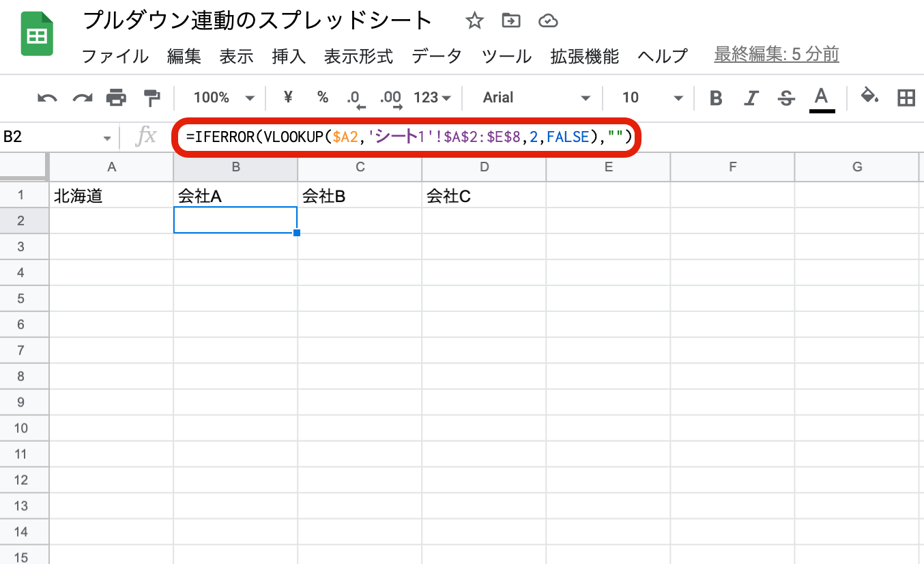Open the データ menu
Viewport: 924px width, 564px height.
[x=437, y=56]
